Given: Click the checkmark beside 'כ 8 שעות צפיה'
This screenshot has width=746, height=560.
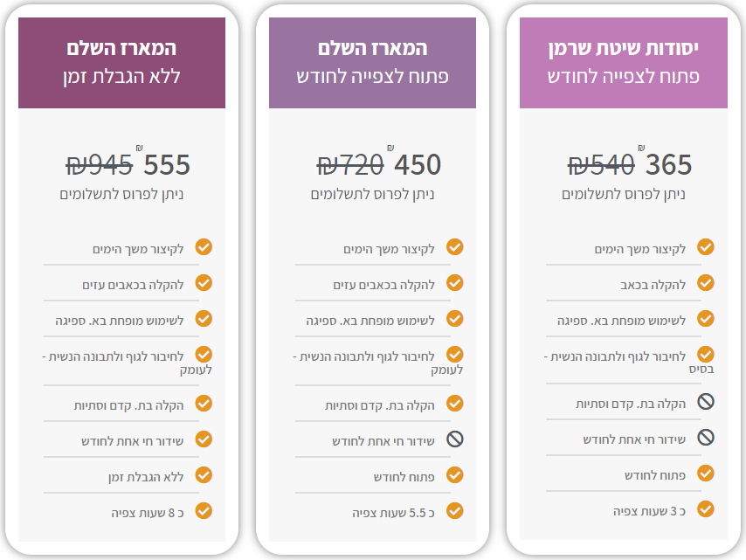Looking at the screenshot, I should pyautogui.click(x=204, y=511).
